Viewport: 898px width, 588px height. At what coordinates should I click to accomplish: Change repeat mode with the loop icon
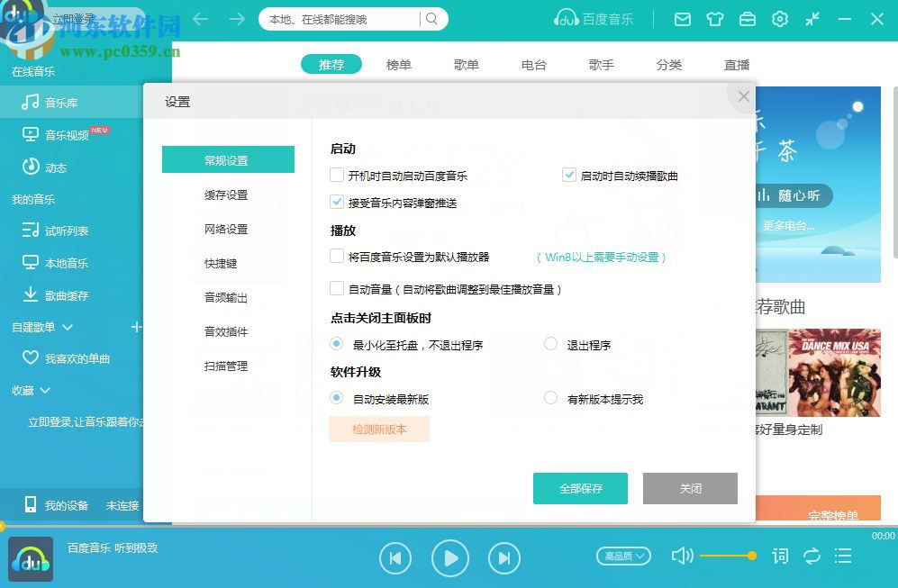(x=812, y=556)
